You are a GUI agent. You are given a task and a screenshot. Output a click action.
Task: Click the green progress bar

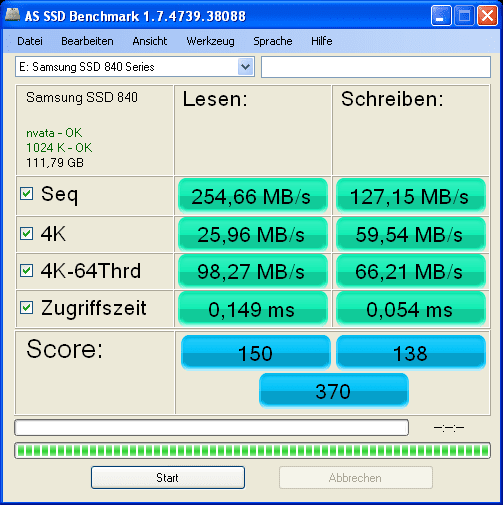pyautogui.click(x=252, y=451)
